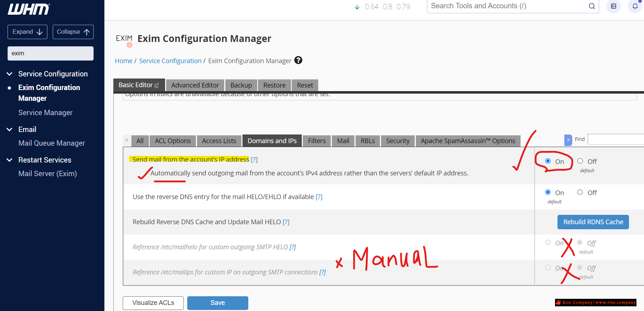Set Send mail from account's IP to Off
This screenshot has width=644, height=311.
coord(580,161)
